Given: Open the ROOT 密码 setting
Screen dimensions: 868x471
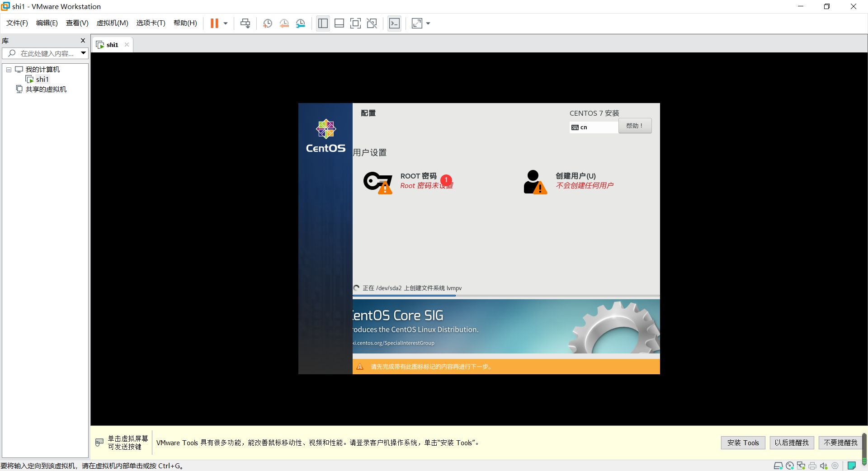Looking at the screenshot, I should pyautogui.click(x=419, y=176).
